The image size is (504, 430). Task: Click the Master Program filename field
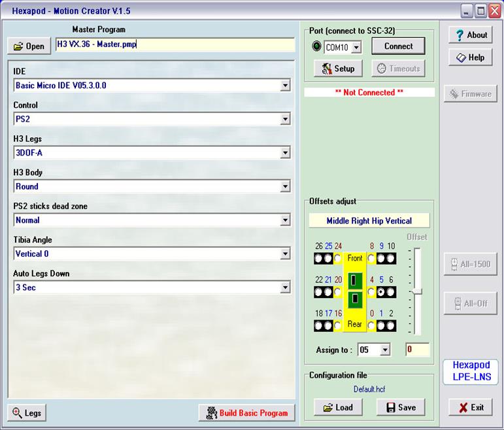click(x=175, y=44)
